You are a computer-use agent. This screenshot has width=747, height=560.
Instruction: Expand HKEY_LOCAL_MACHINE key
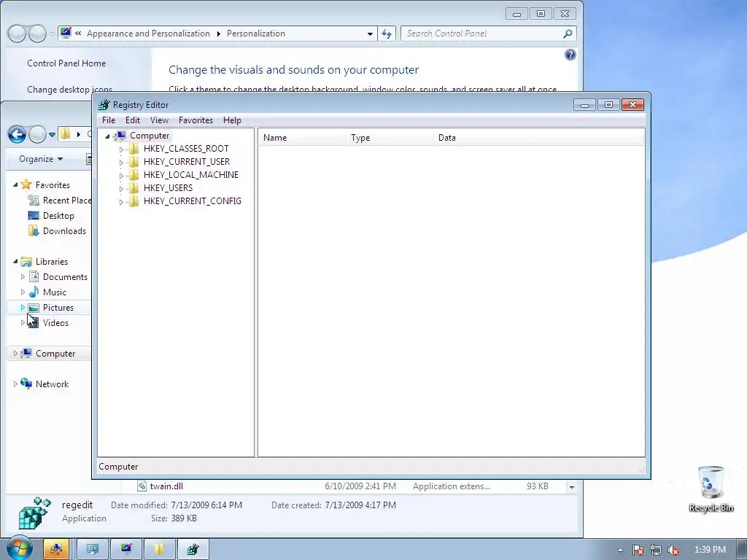(x=121, y=176)
